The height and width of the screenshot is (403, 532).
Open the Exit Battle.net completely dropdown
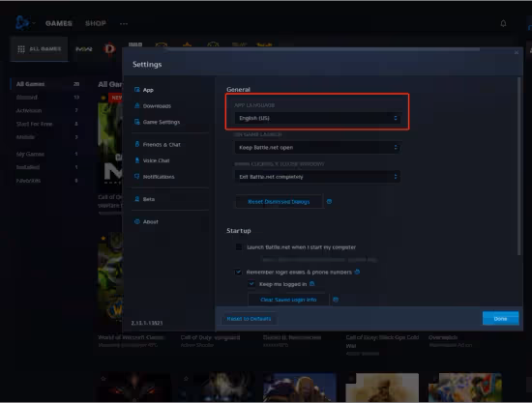317,177
